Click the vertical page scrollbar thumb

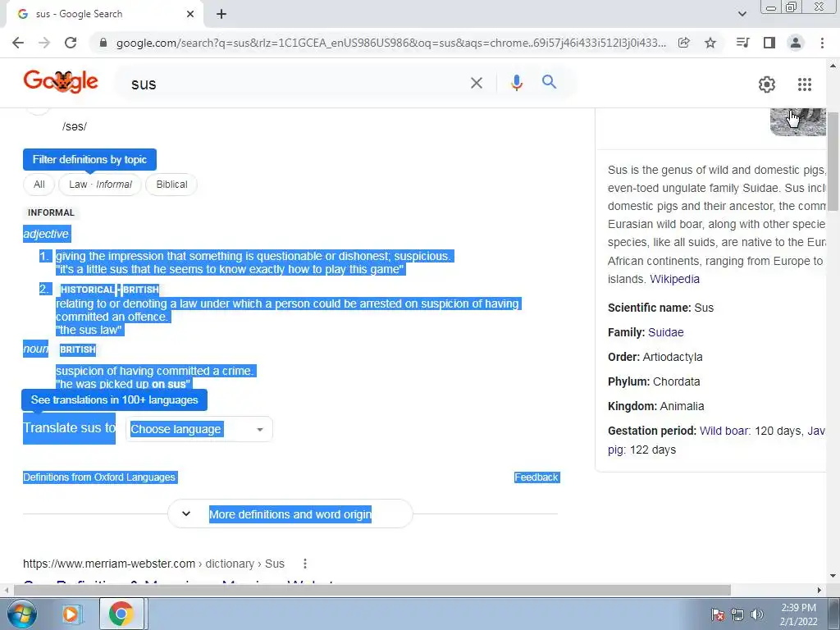[x=833, y=162]
